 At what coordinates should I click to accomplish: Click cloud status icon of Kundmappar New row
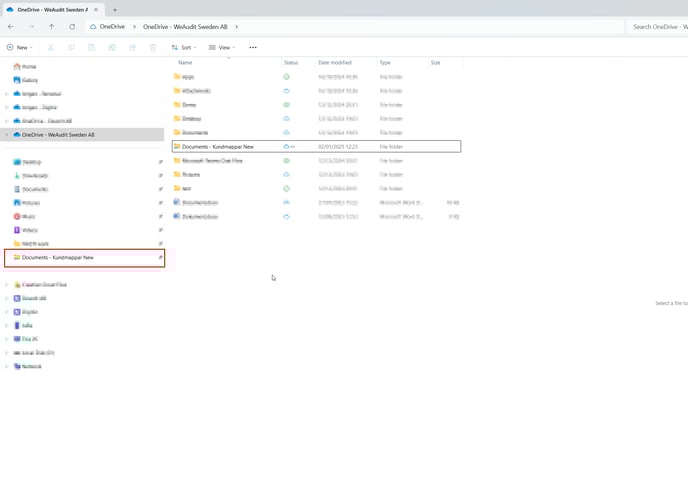click(286, 147)
